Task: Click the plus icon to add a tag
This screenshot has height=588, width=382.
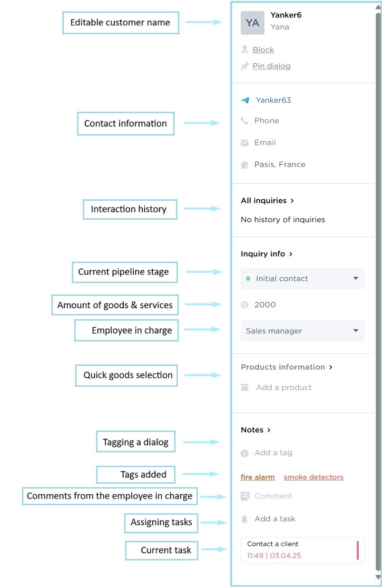Action: (245, 453)
